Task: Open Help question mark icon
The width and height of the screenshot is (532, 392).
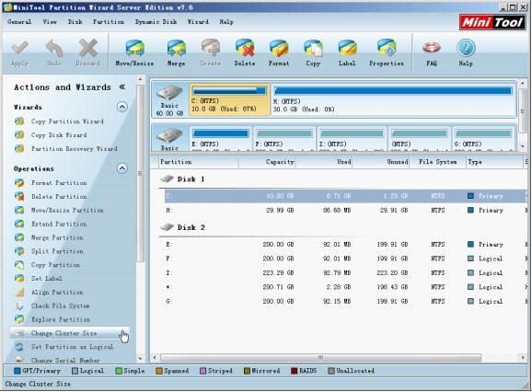Action: pos(466,49)
